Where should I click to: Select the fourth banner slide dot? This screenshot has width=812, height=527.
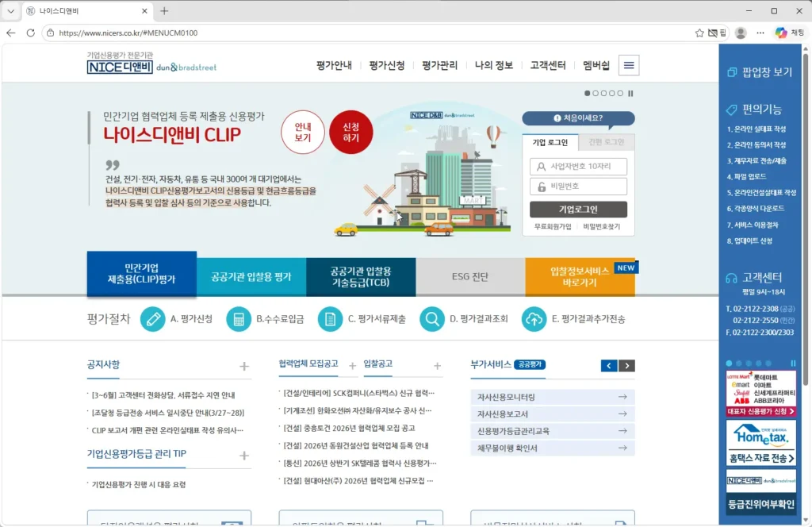coord(612,94)
